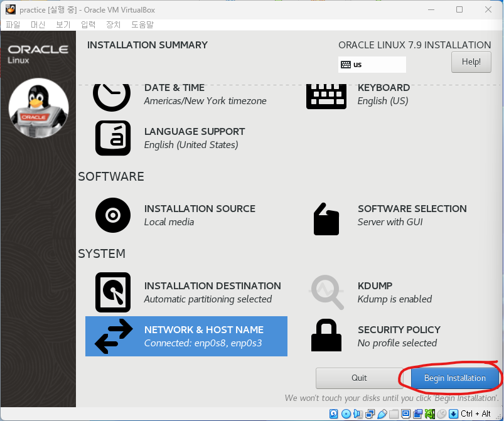Select INSTALLATION SOURCE label

click(x=200, y=208)
